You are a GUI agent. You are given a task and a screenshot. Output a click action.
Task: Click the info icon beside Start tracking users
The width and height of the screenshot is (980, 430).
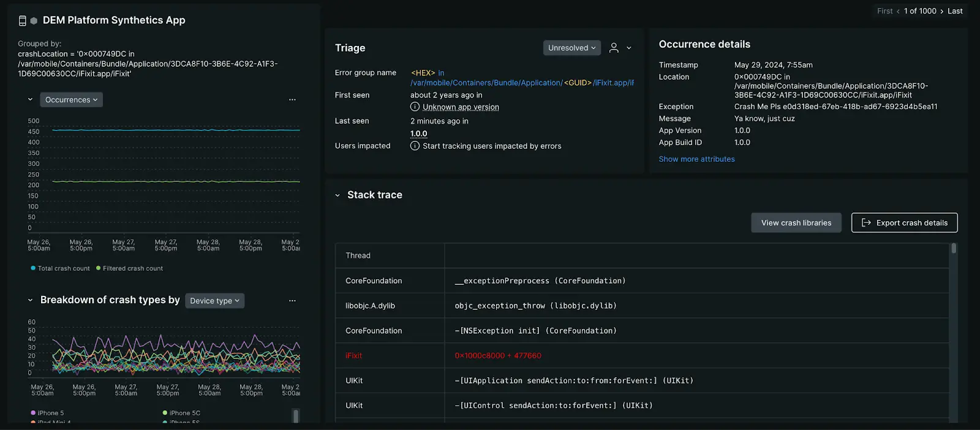pos(415,146)
